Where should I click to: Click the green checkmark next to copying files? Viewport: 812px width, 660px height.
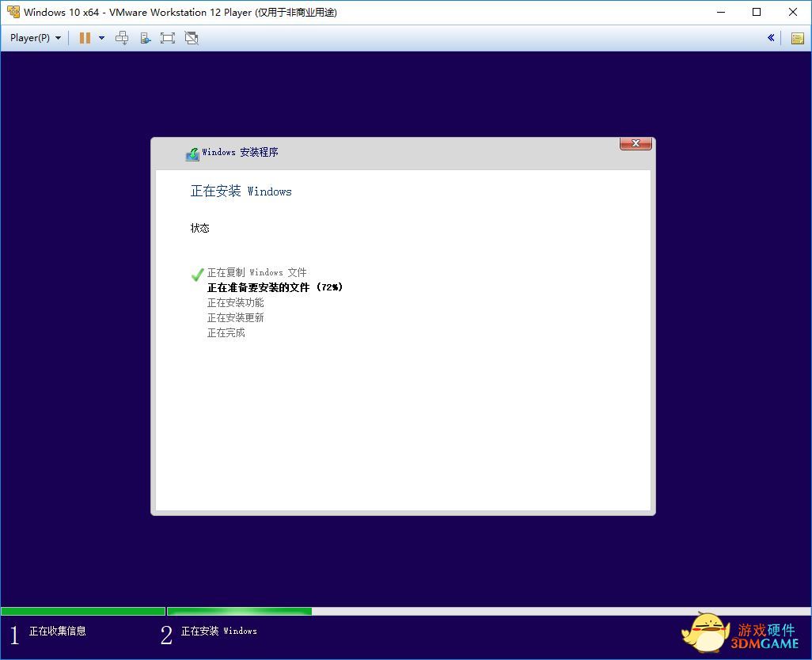point(197,275)
